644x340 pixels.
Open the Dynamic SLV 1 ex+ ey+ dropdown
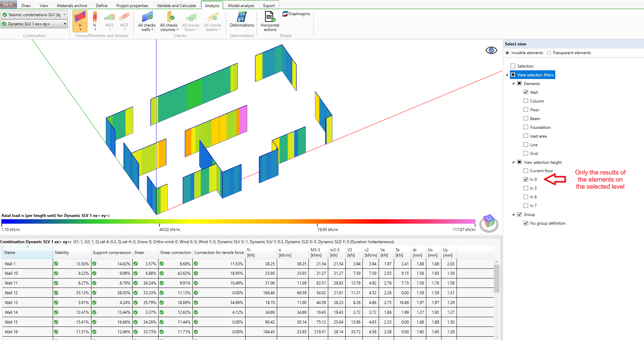coord(34,24)
